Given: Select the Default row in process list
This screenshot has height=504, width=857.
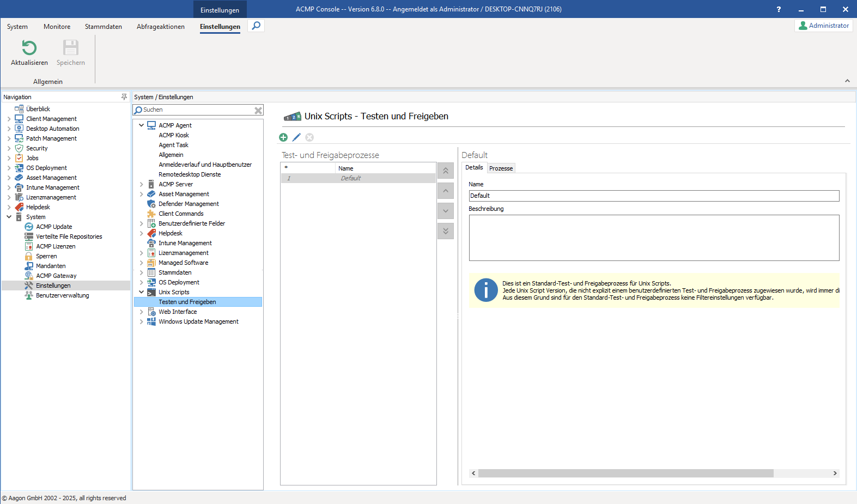Looking at the screenshot, I should click(351, 178).
